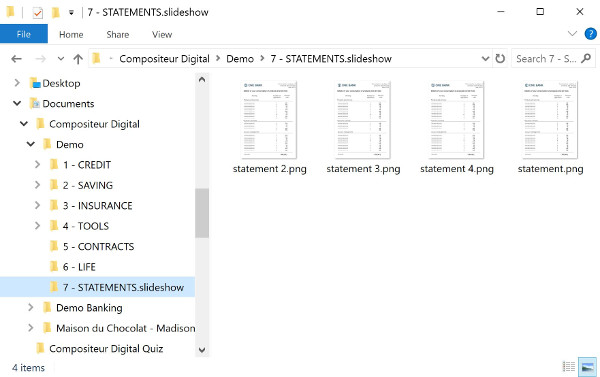The image size is (600, 377).
Task: Switch to details view layout icon
Action: click(569, 367)
